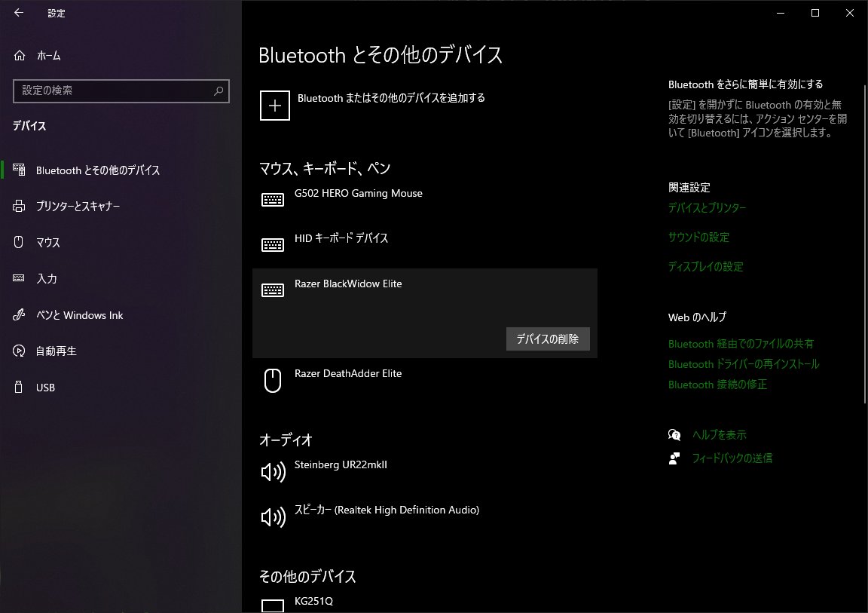Screen dimensions: 868x613
Task: Click the pen icon for Windows Ink
Action: (x=19, y=314)
